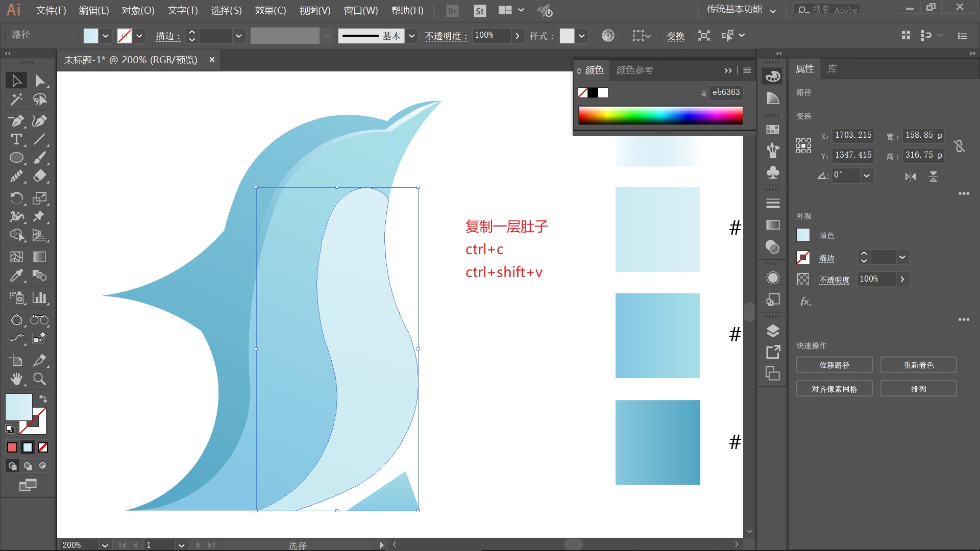This screenshot has width=980, height=551.
Task: Set the None color mode box
Action: tap(43, 447)
